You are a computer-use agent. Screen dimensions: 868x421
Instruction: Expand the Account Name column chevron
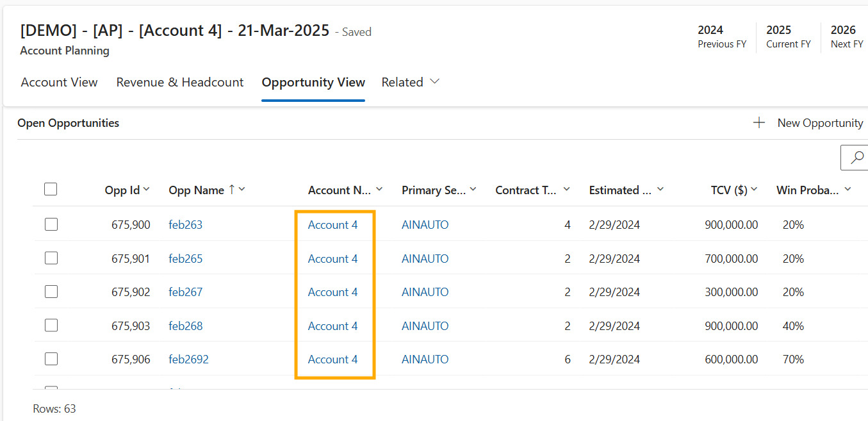[379, 190]
